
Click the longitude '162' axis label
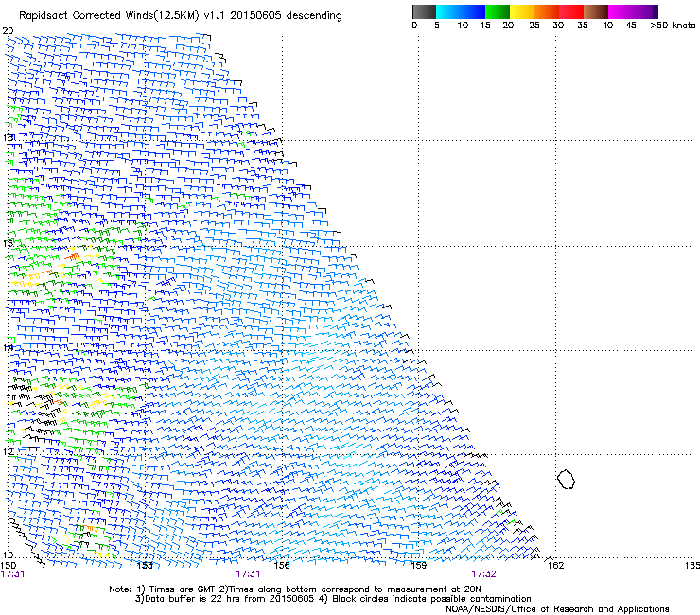point(555,566)
